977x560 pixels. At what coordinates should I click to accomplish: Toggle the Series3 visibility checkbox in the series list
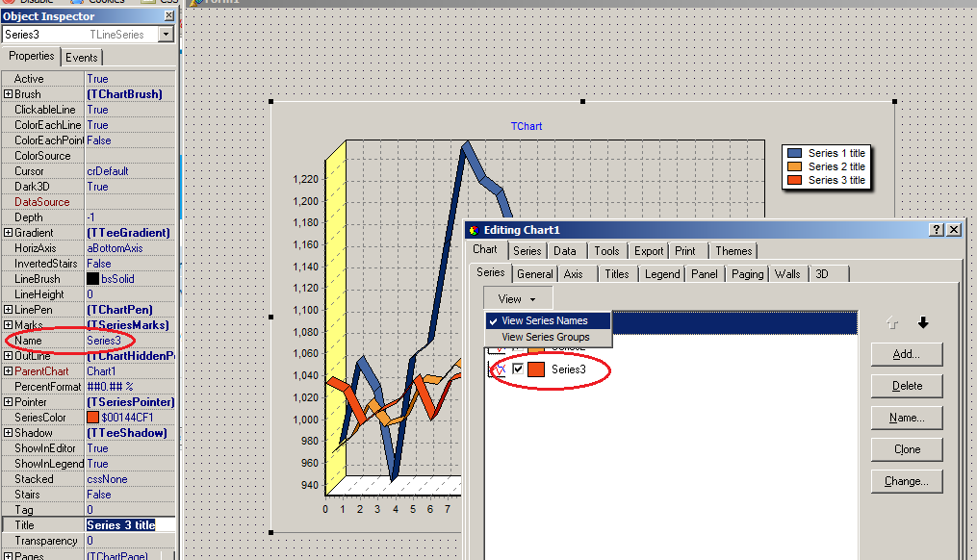518,369
